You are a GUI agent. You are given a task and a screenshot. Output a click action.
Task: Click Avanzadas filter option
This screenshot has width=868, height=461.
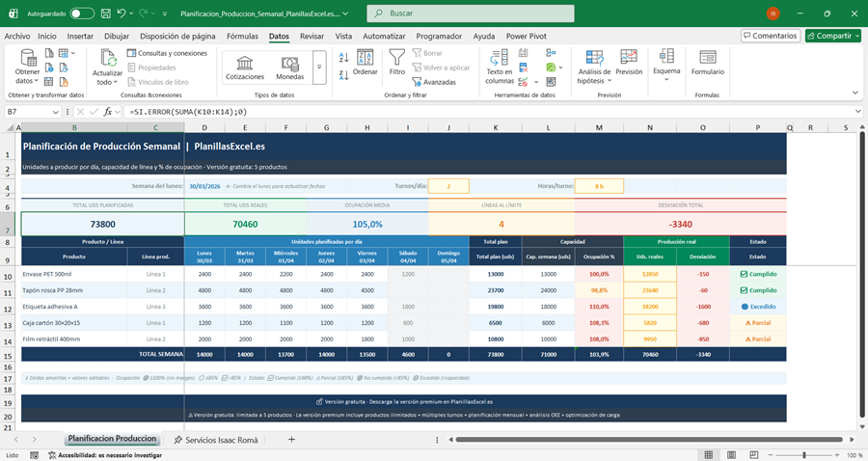439,82
